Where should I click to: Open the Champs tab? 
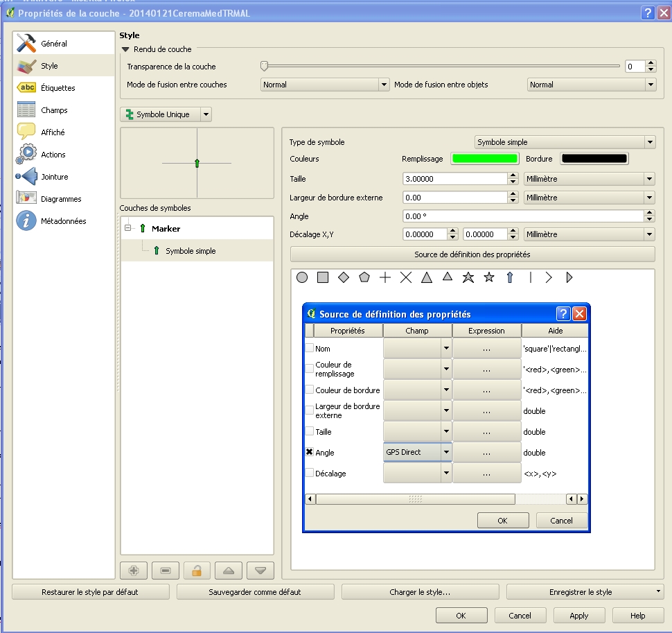pos(64,110)
